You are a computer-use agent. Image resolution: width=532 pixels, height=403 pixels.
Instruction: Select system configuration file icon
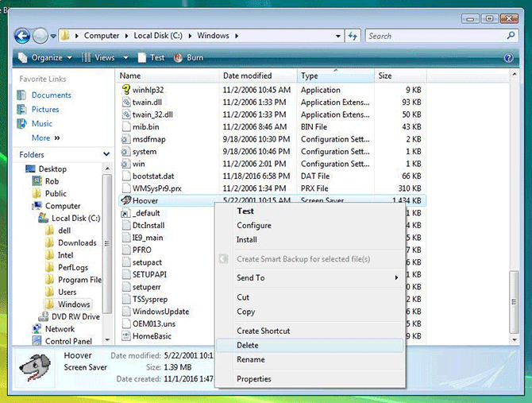point(126,151)
